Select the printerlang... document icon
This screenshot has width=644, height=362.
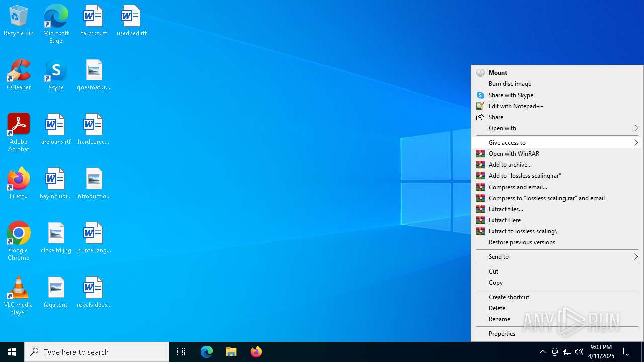click(94, 238)
